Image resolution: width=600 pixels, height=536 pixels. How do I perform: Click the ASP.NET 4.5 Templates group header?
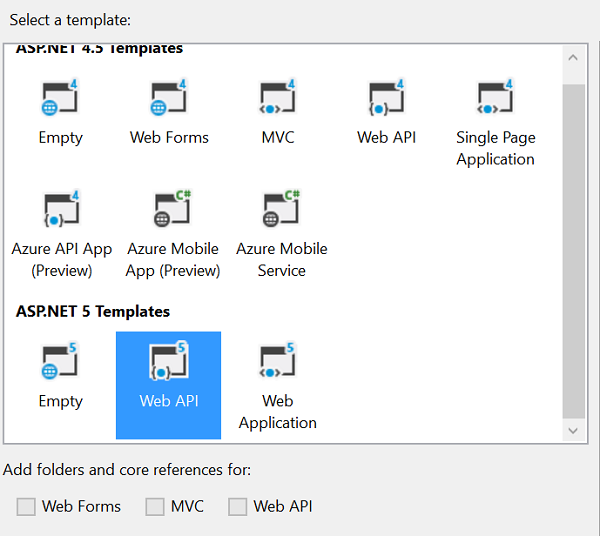(x=99, y=49)
